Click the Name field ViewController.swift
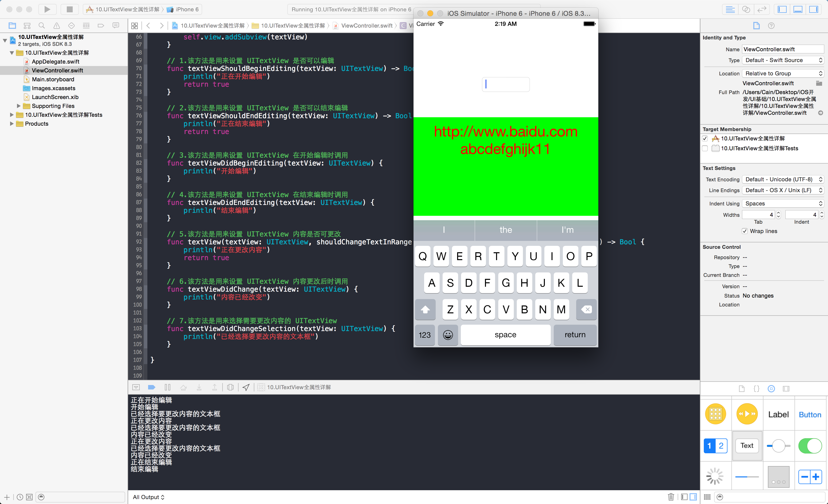 [783, 50]
